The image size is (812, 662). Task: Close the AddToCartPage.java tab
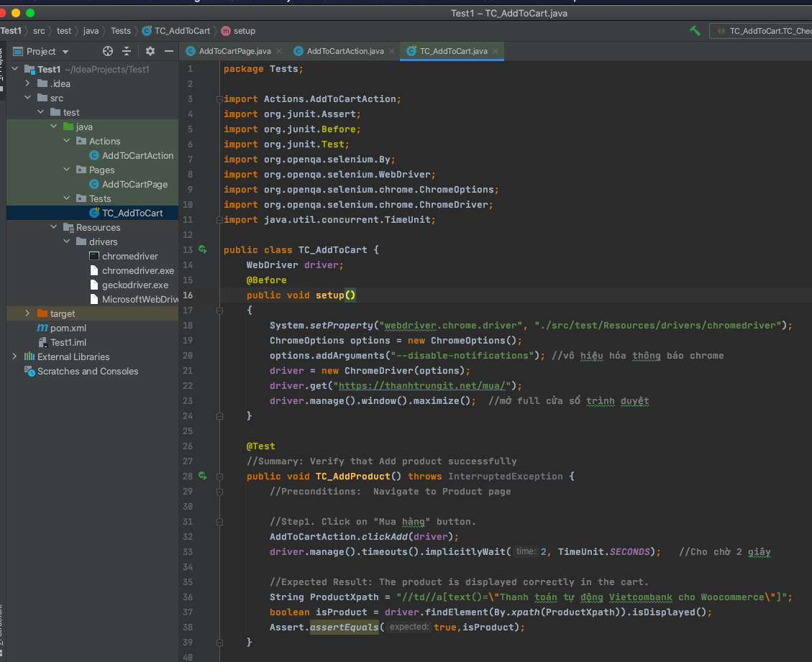click(x=279, y=51)
